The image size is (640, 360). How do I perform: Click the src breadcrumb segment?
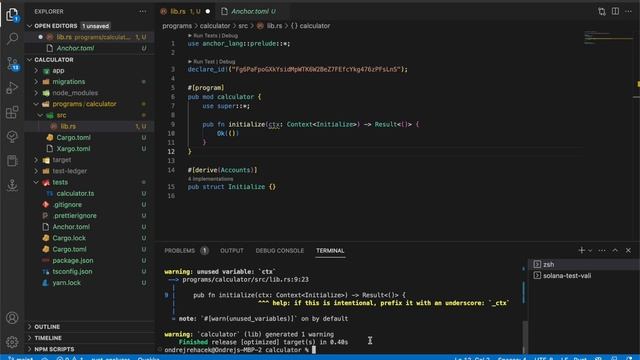(x=243, y=26)
